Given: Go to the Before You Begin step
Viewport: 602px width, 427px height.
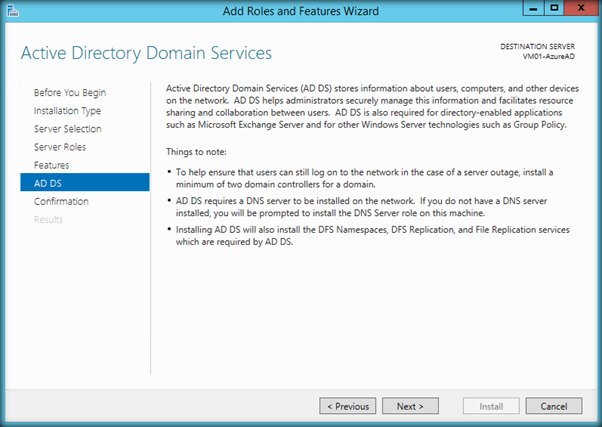Looking at the screenshot, I should (x=69, y=92).
